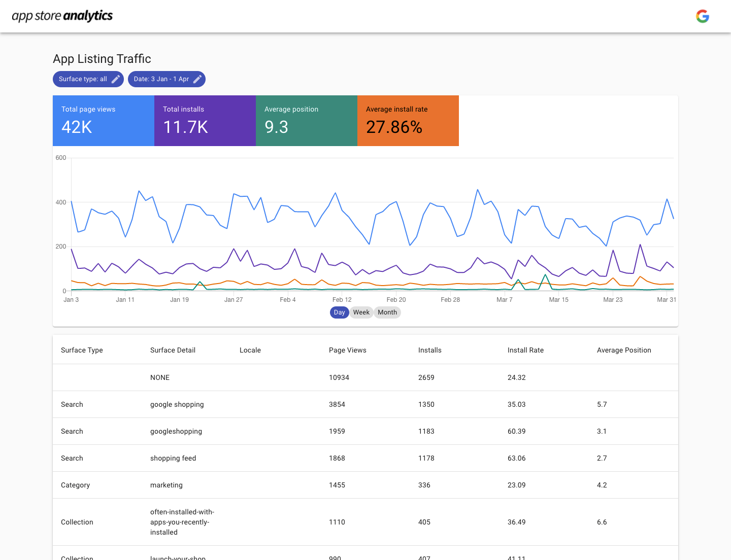Select the Day granularity option
This screenshot has height=560, width=731.
[339, 312]
